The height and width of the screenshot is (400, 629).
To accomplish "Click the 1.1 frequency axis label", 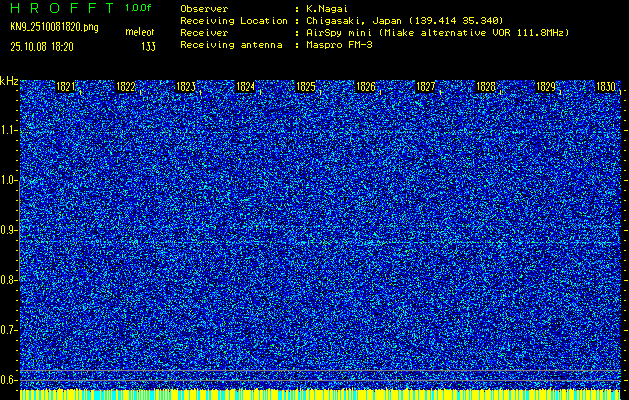I will (9, 130).
